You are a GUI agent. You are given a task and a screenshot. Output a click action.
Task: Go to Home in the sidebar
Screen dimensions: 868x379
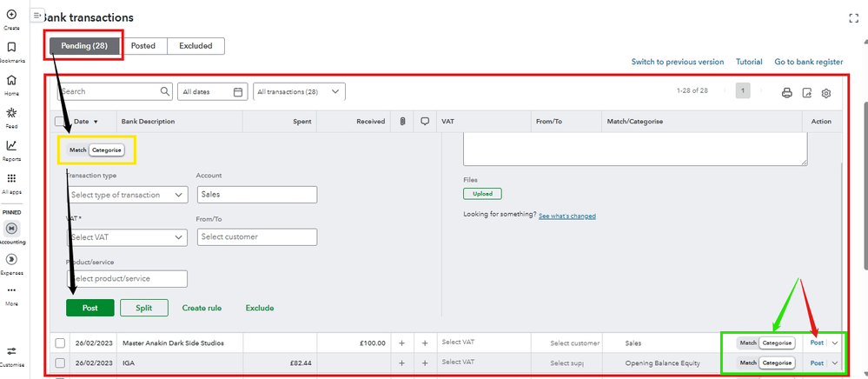[x=11, y=80]
